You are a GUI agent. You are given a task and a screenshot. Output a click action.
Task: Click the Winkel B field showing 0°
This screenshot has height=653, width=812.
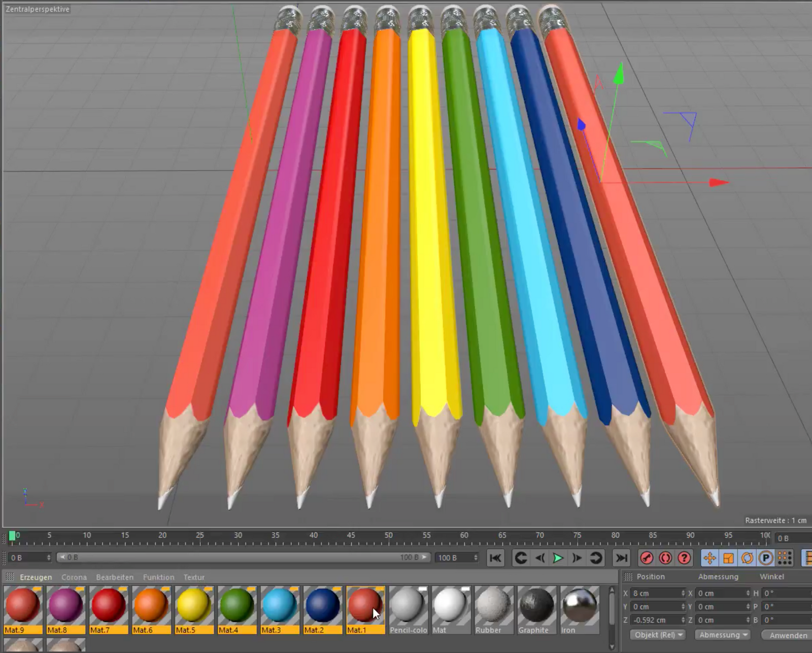pos(787,620)
